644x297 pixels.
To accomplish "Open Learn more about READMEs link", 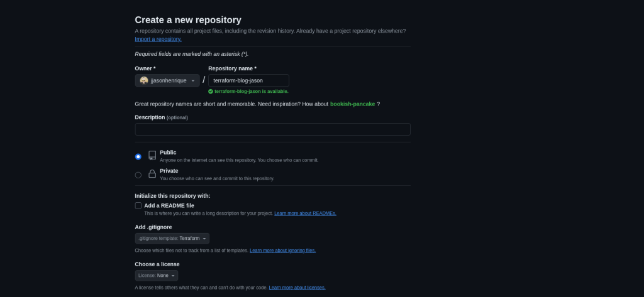I will [x=305, y=213].
